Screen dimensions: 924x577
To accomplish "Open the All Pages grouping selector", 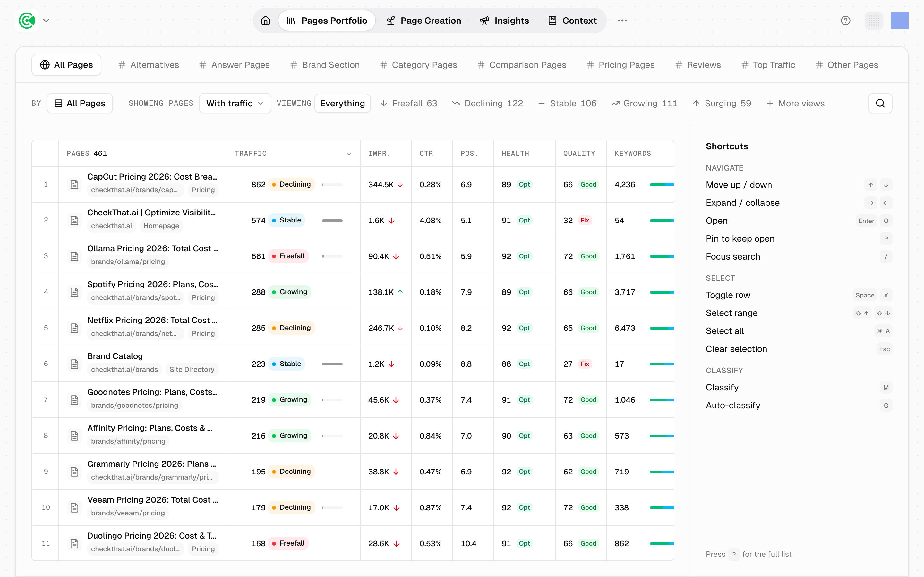I will (80, 104).
